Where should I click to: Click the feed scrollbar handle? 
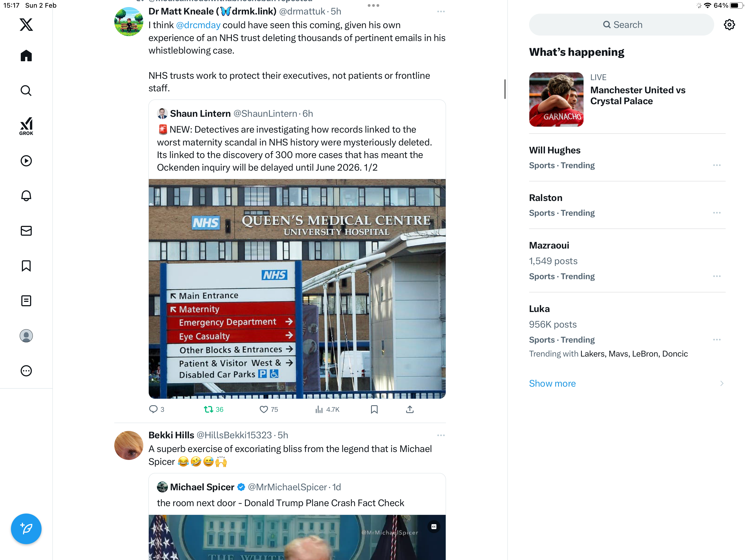[x=505, y=89]
